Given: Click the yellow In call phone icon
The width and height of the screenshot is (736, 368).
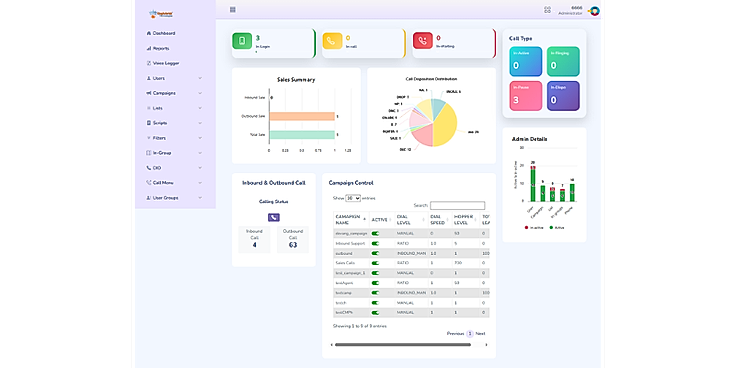Looking at the screenshot, I should [332, 41].
